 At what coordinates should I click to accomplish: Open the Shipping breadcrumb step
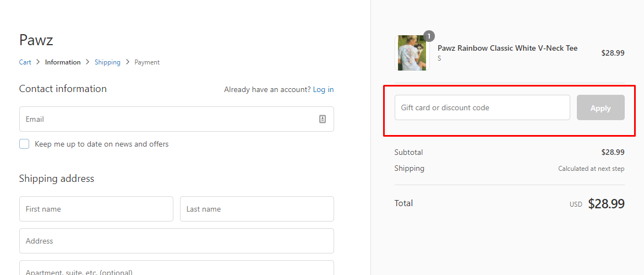coord(107,62)
